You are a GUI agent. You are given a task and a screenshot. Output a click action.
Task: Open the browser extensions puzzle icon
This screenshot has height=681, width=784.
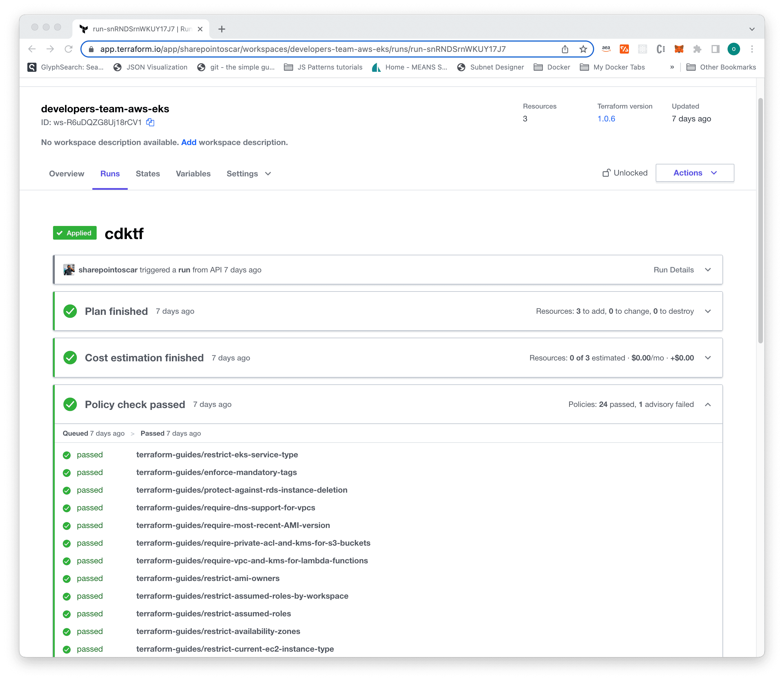click(697, 49)
